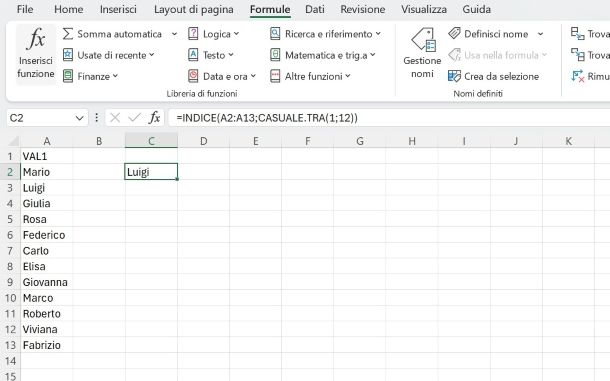Click the Usa nella formula icon

pos(454,55)
